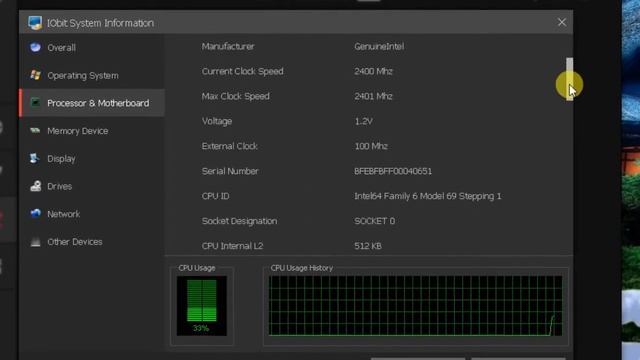Select the External Clock label
The height and width of the screenshot is (360, 640).
pyautogui.click(x=229, y=146)
